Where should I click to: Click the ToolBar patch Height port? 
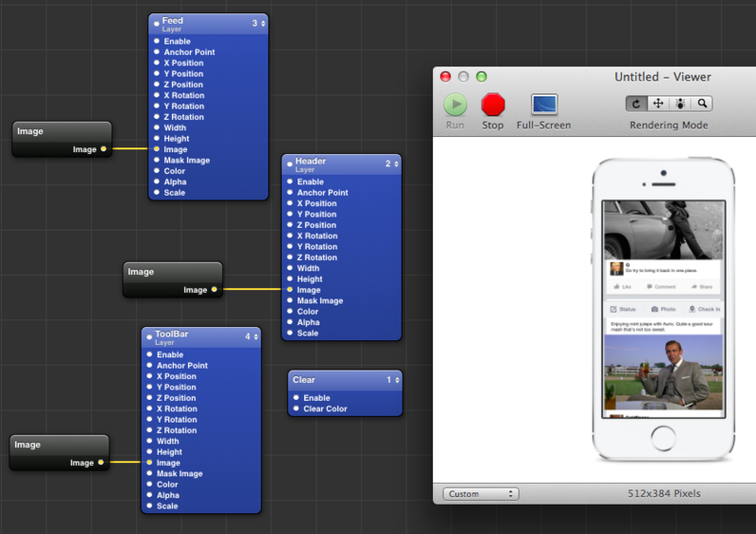149,452
